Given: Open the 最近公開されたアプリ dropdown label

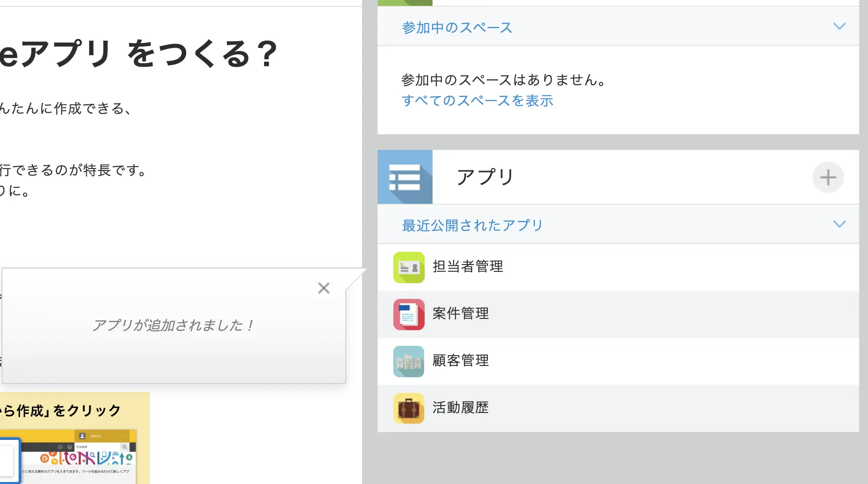Looking at the screenshot, I should (472, 225).
